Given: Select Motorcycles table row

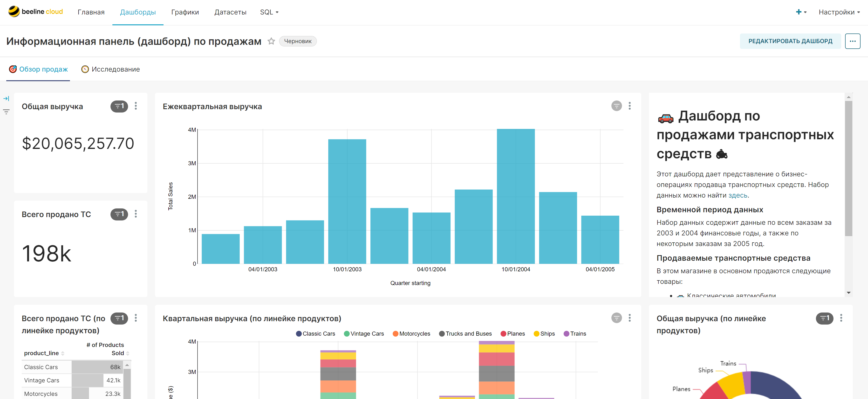Looking at the screenshot, I should pos(72,394).
